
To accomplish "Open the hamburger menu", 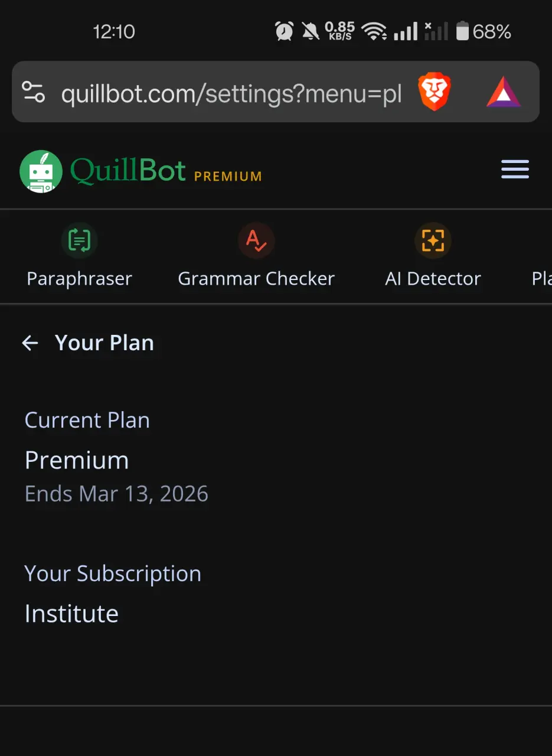I will 515,170.
